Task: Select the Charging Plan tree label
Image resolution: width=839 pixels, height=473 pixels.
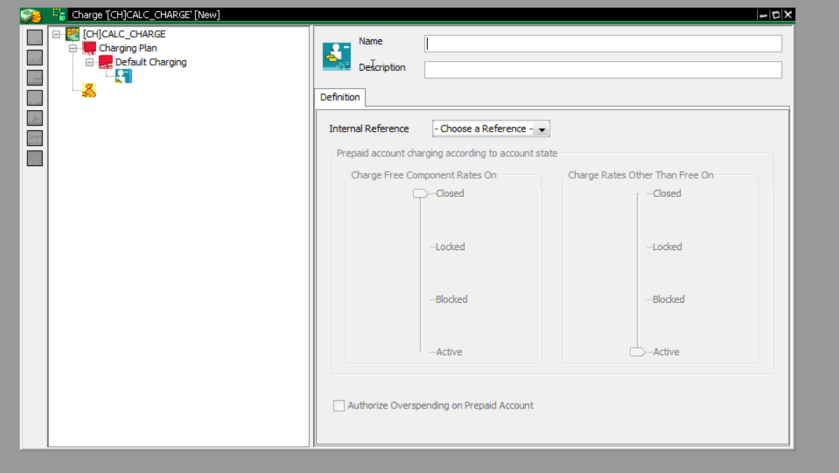Action: click(x=128, y=48)
